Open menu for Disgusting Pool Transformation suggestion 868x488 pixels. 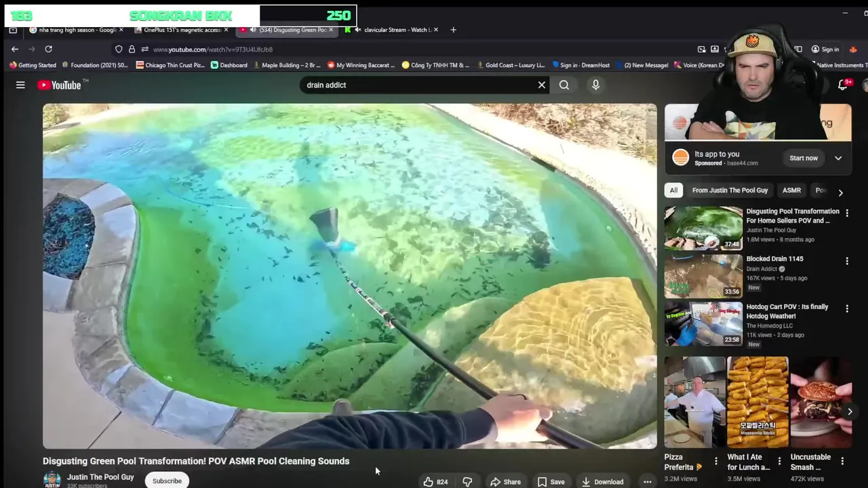[846, 213]
